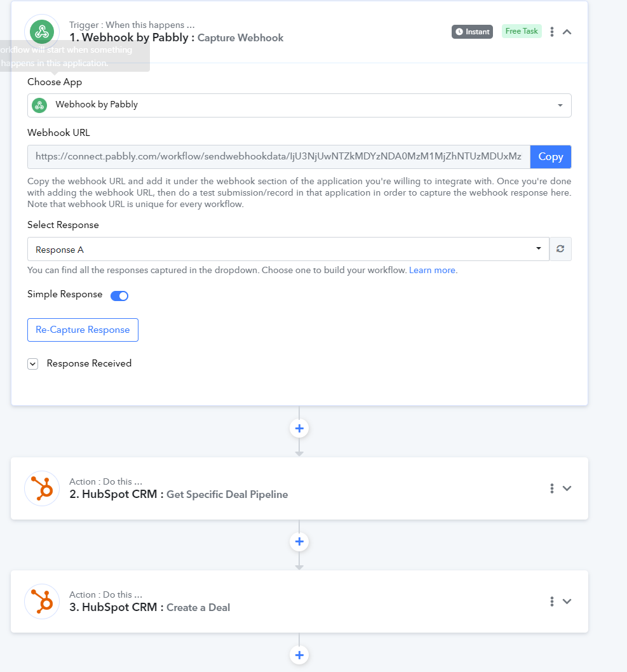Open three-dot menu for Create a Deal step
The width and height of the screenshot is (627, 672).
point(552,601)
